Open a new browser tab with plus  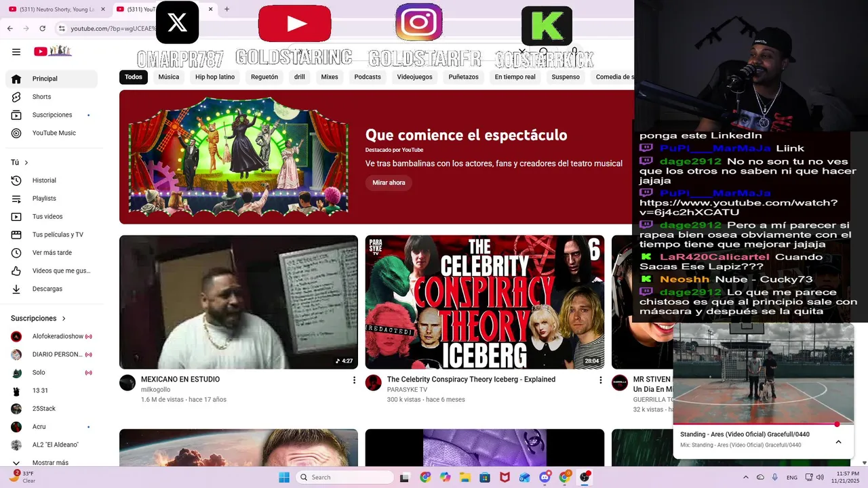tap(226, 9)
